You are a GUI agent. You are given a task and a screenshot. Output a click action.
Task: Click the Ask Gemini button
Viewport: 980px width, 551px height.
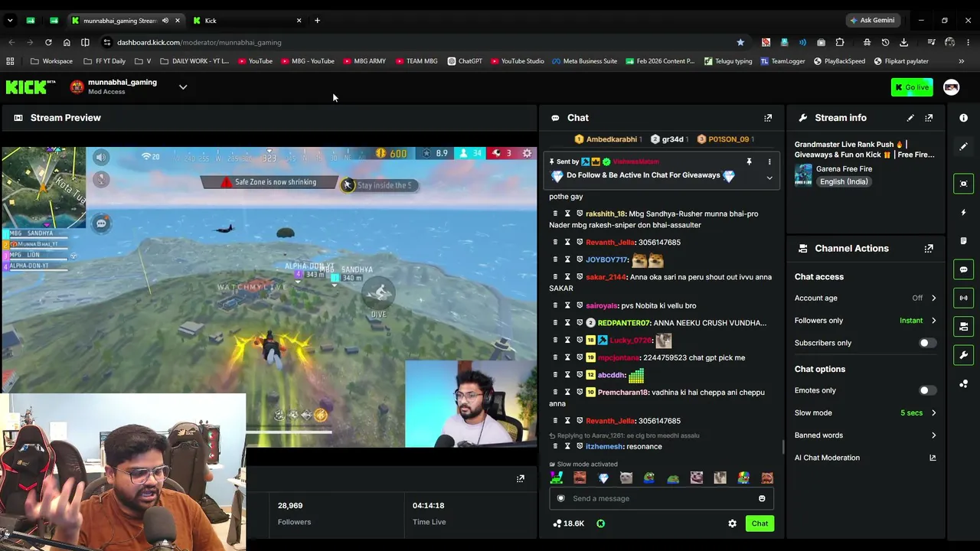pyautogui.click(x=871, y=21)
